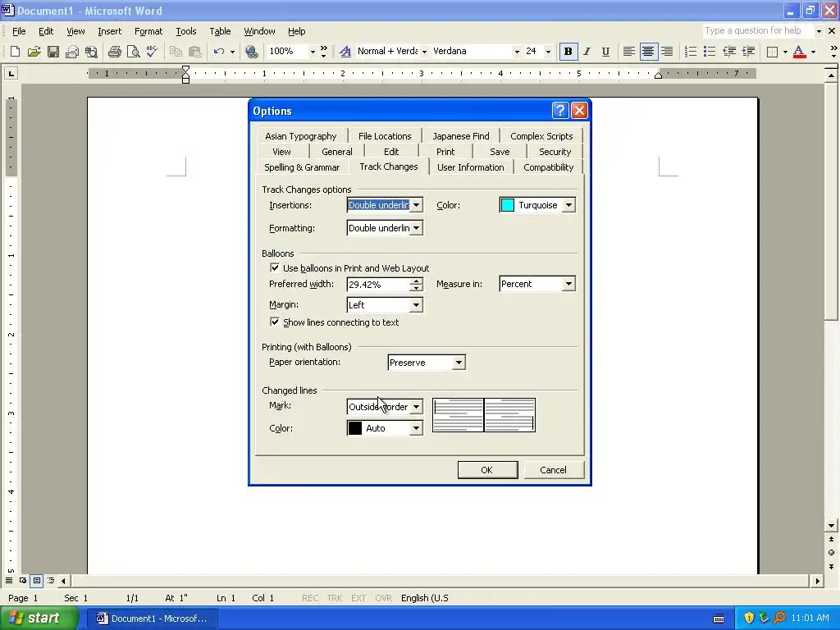This screenshot has width=840, height=630.
Task: Open the font size 24 dropdown
Action: (x=547, y=52)
